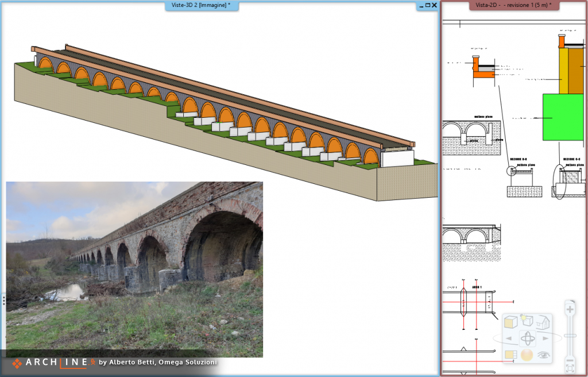Rotate view with the right arrow
Screen dimensions: 588x377
(546, 338)
